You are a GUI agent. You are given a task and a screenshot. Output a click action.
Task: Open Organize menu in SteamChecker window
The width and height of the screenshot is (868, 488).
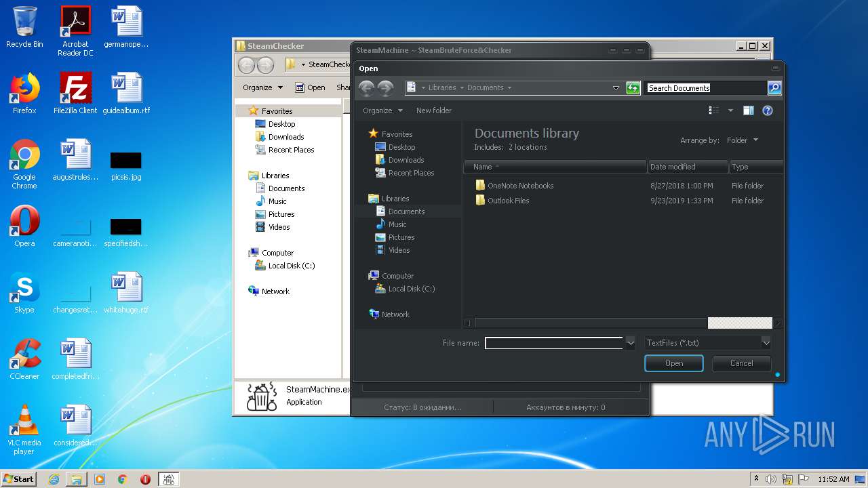point(262,87)
